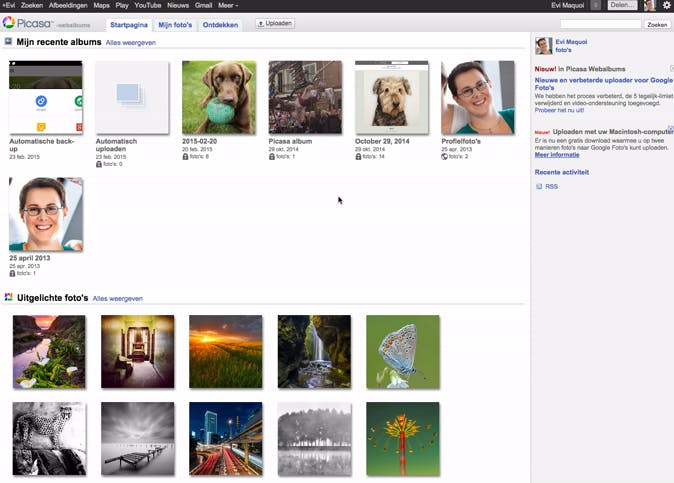Open the 2015-02-20 dog album thumbnail
This screenshot has height=483, width=674.
pos(219,97)
